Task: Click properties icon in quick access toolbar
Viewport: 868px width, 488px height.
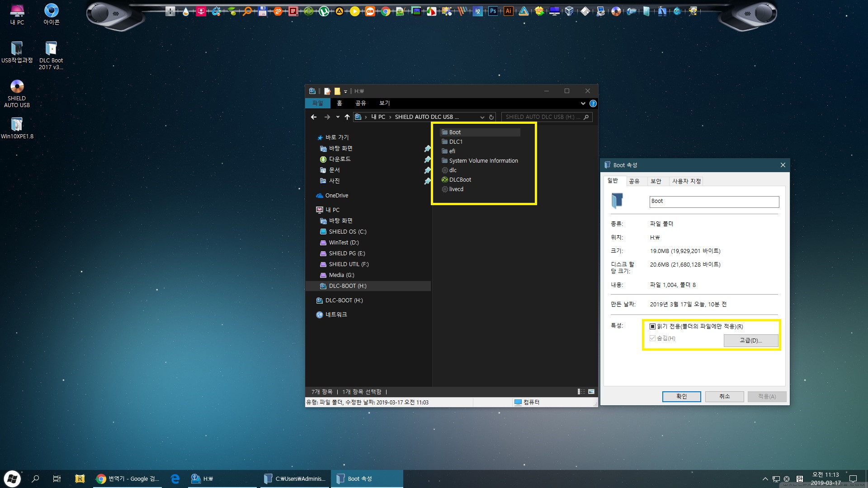Action: pos(327,91)
